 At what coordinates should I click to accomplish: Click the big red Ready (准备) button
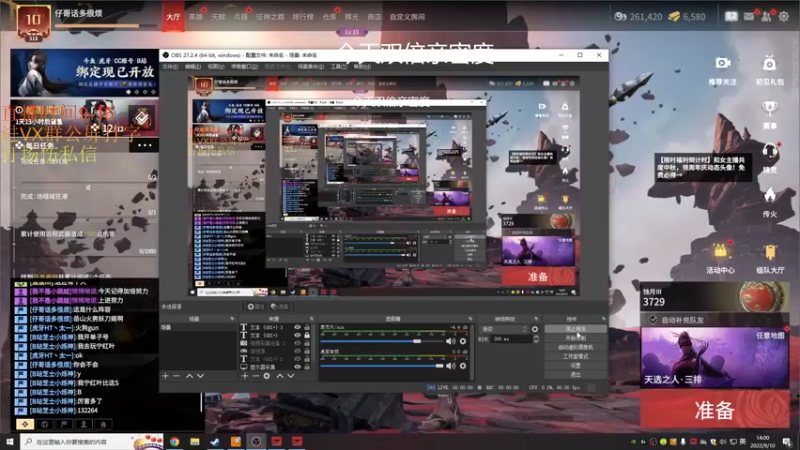coord(714,410)
